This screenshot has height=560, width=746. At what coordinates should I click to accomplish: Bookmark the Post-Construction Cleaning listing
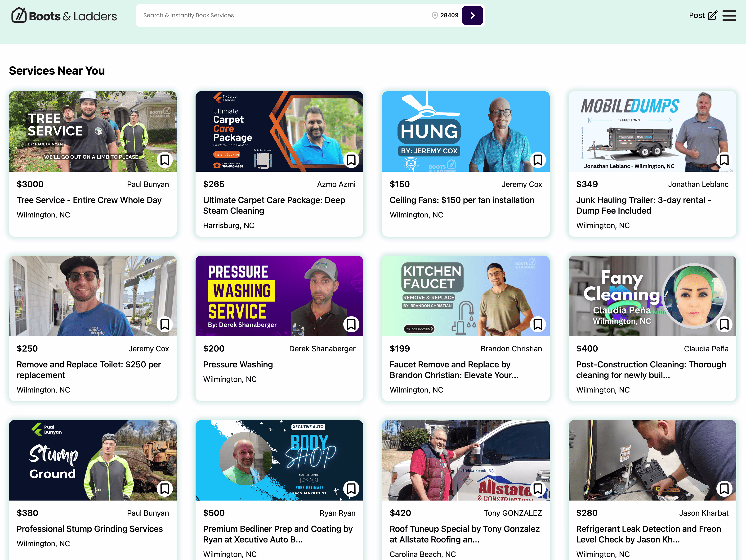(724, 324)
